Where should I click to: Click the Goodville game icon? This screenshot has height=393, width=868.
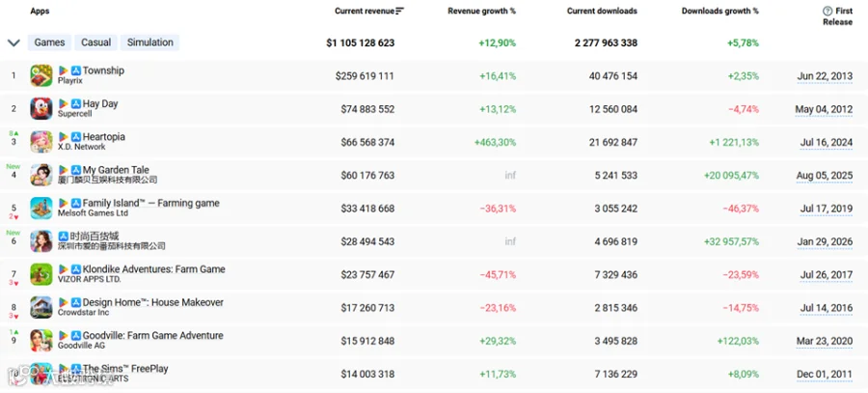pos(41,340)
